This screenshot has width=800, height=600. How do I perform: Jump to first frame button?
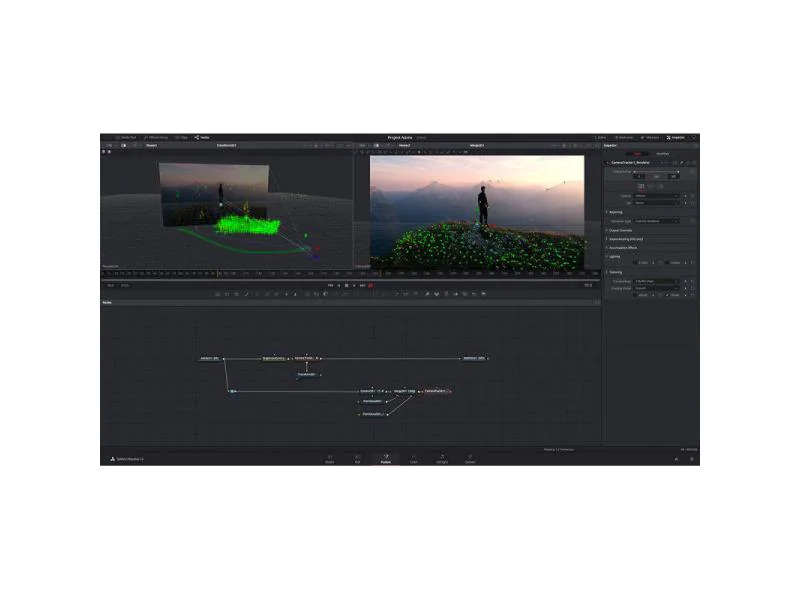(330, 285)
